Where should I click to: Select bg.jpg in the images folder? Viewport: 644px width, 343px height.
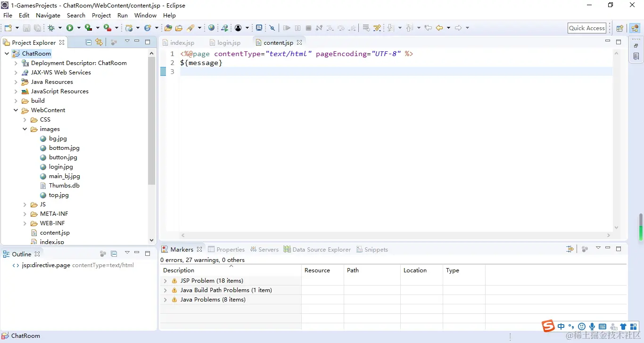(x=58, y=139)
